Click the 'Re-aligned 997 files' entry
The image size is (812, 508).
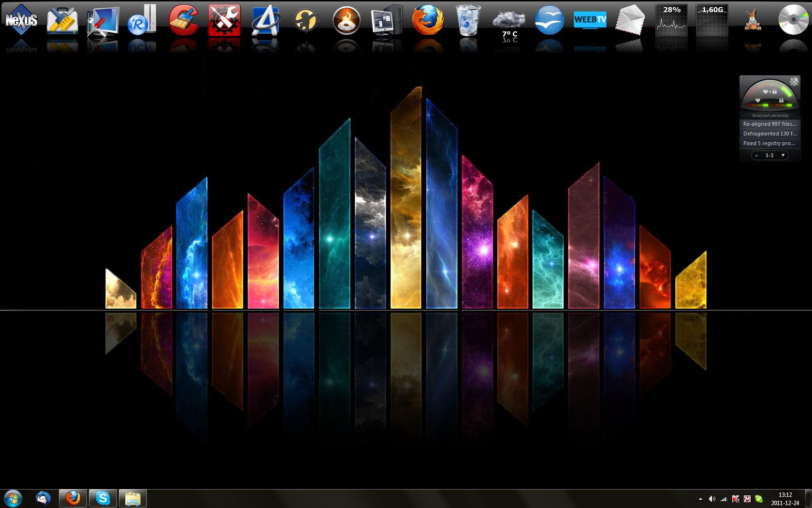pos(769,124)
